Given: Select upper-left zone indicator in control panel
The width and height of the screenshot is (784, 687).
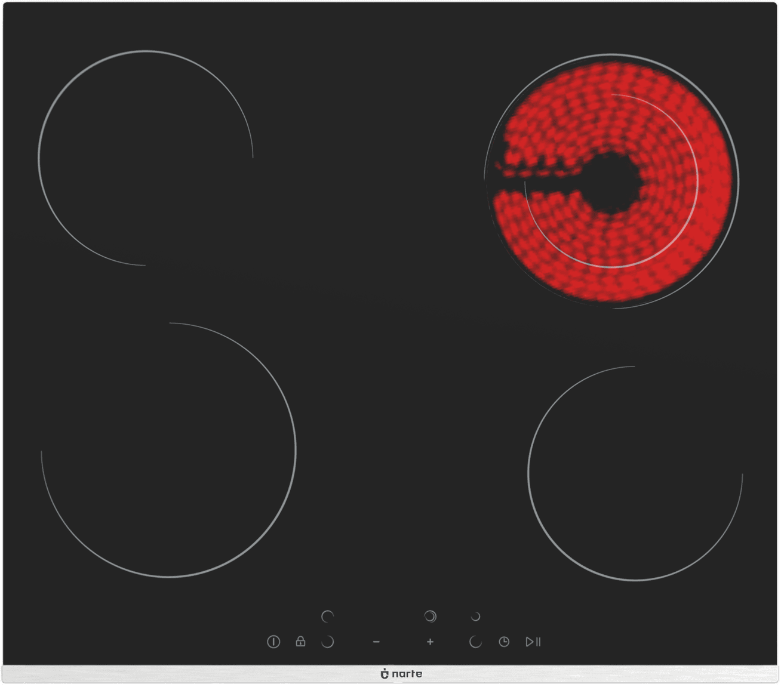Looking at the screenshot, I should pyautogui.click(x=327, y=616).
